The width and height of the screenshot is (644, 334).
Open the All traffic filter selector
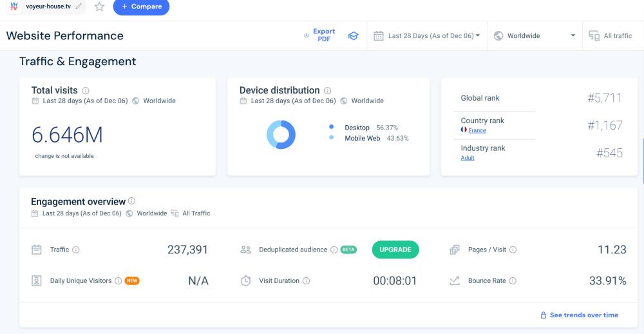(x=611, y=36)
